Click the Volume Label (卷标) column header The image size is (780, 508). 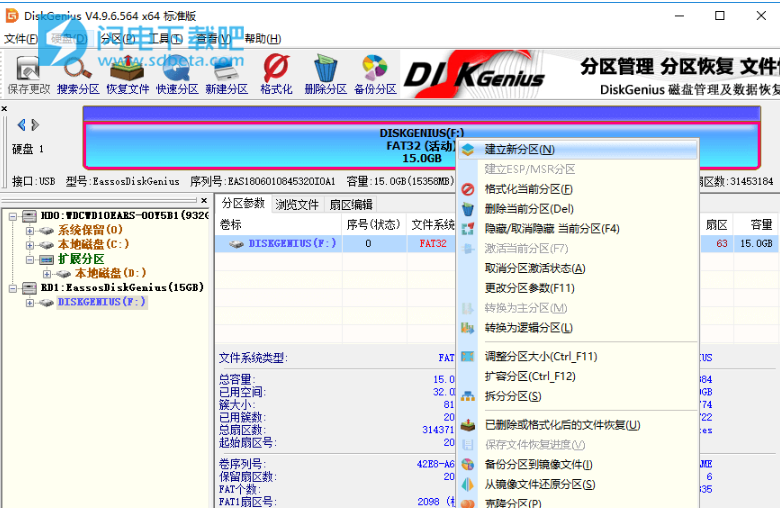tap(279, 225)
